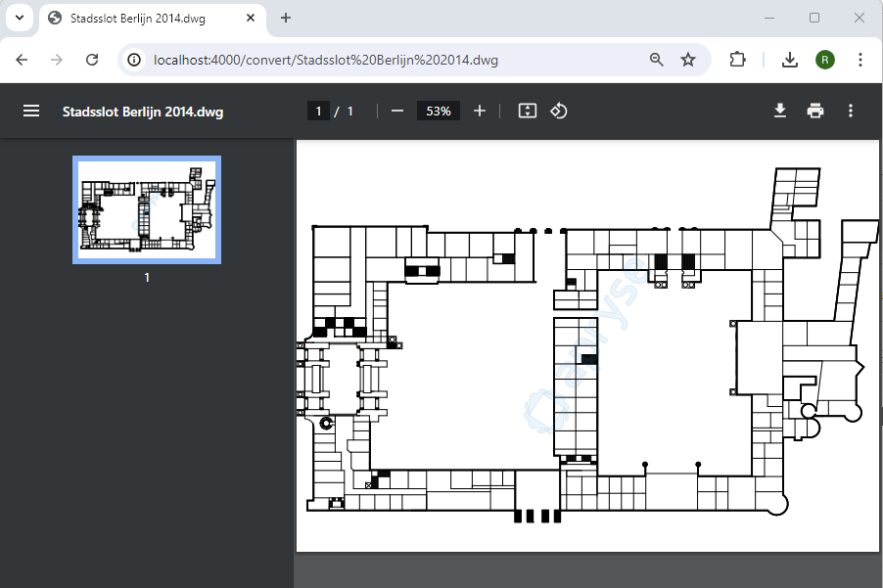Click the 53% zoom level field
The image size is (883, 588).
tap(439, 111)
